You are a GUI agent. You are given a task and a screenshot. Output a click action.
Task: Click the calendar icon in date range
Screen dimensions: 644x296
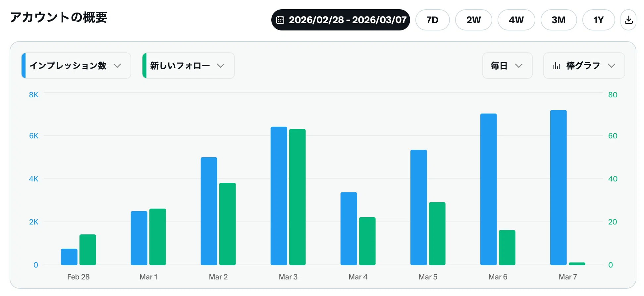click(280, 20)
